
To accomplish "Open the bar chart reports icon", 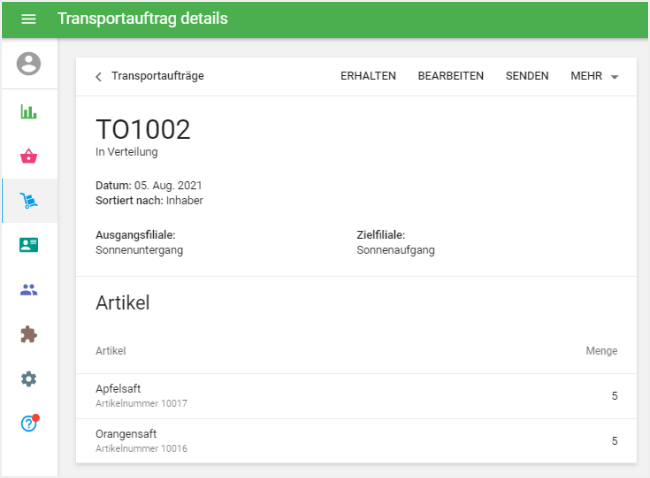I will (29, 112).
